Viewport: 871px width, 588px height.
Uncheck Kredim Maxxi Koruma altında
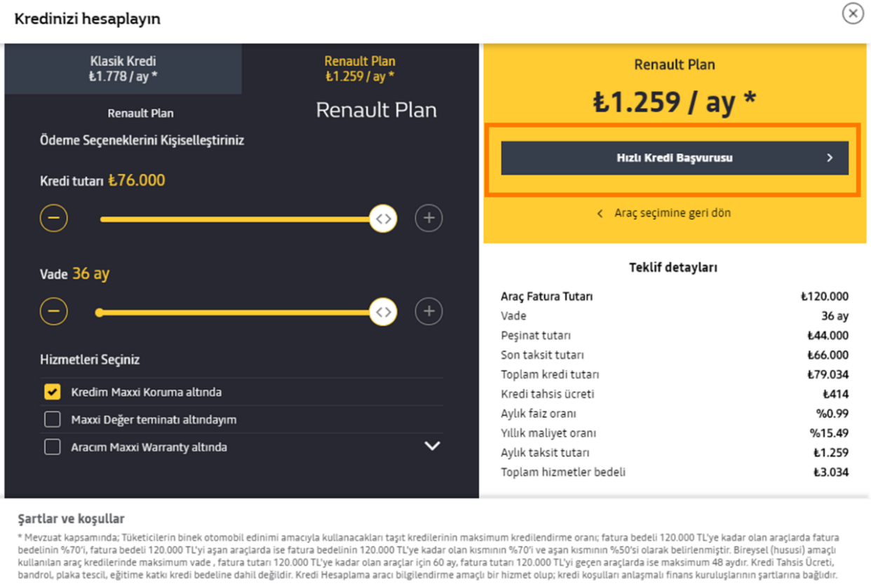53,392
